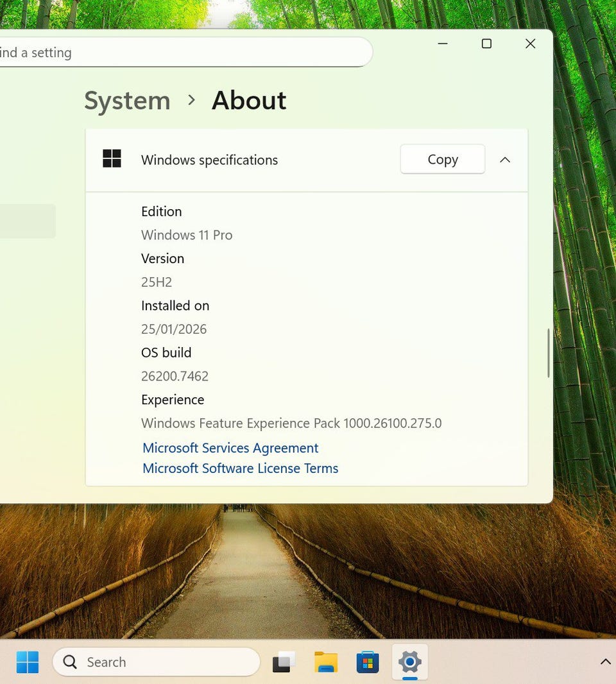Click the About breadcrumb title
The image size is (616, 684).
249,101
